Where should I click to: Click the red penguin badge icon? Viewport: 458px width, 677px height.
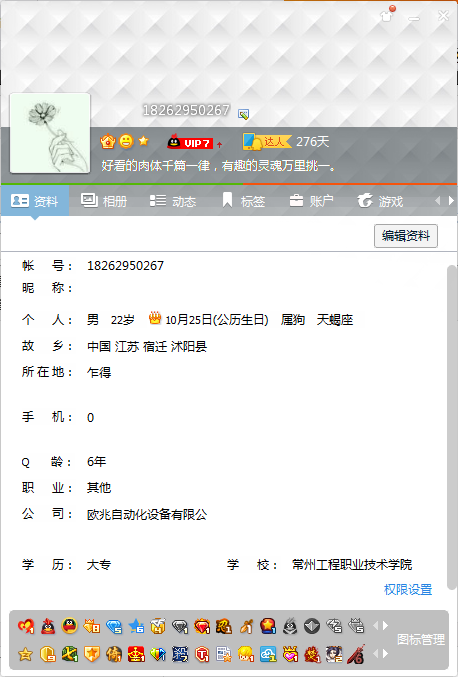click(48, 626)
